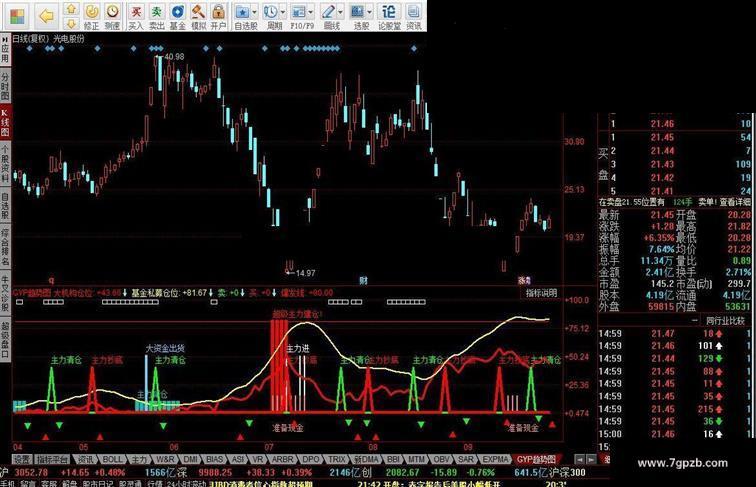Click the 沪 3052.78 index in status bar
Viewport: 756px width, 487px height.
(24, 473)
